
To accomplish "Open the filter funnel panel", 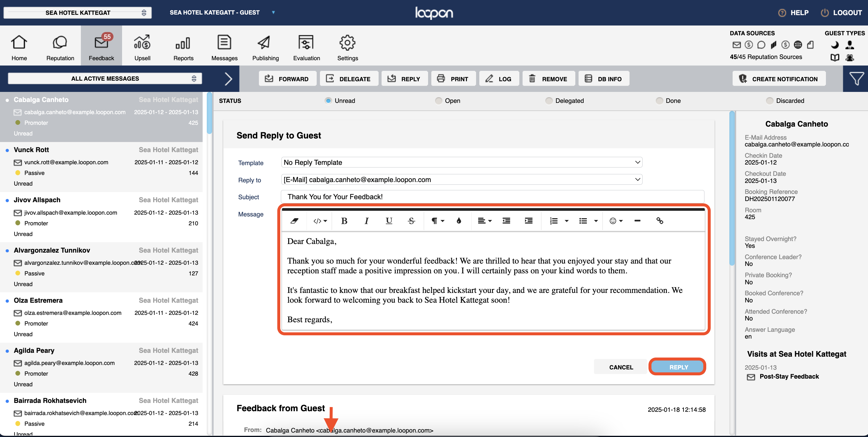I will [856, 79].
